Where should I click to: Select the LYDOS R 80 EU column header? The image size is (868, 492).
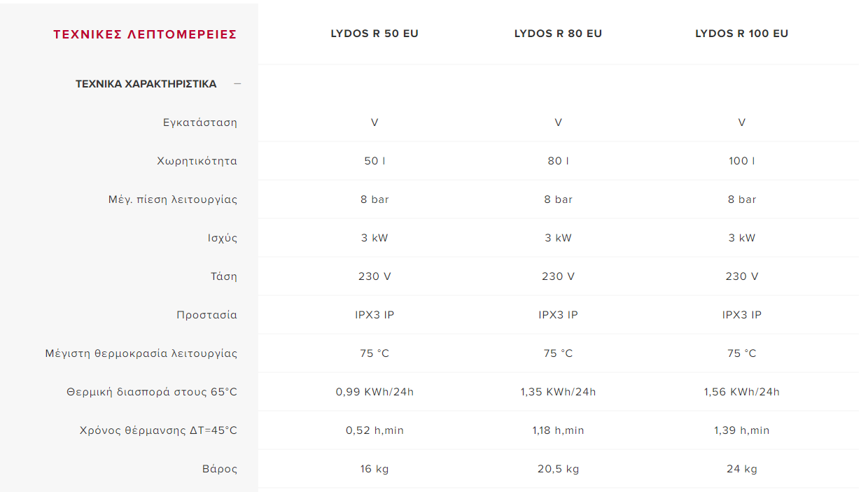point(558,34)
